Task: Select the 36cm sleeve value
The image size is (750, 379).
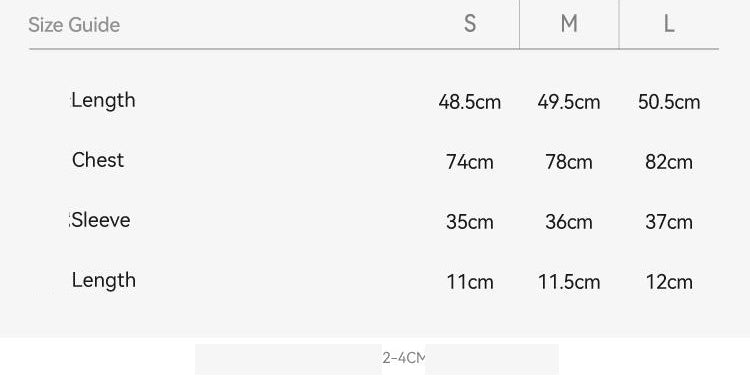Action: (569, 222)
